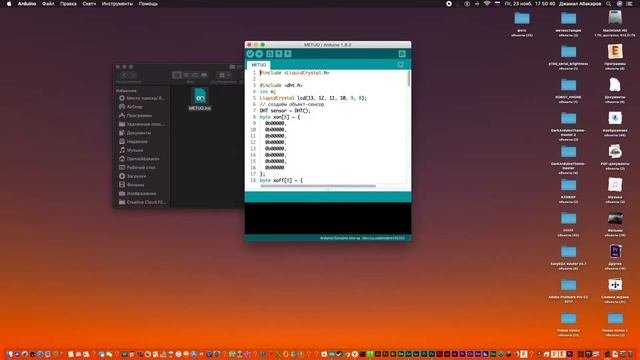Open Изображения in the Finder sidebar
The height and width of the screenshot is (360, 640).
(137, 193)
